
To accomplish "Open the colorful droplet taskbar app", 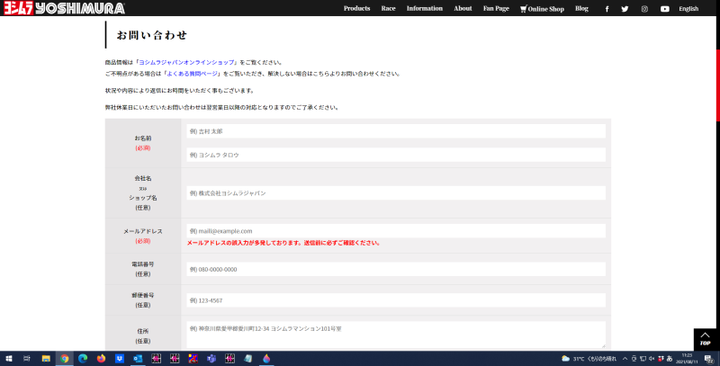I will coord(266,359).
